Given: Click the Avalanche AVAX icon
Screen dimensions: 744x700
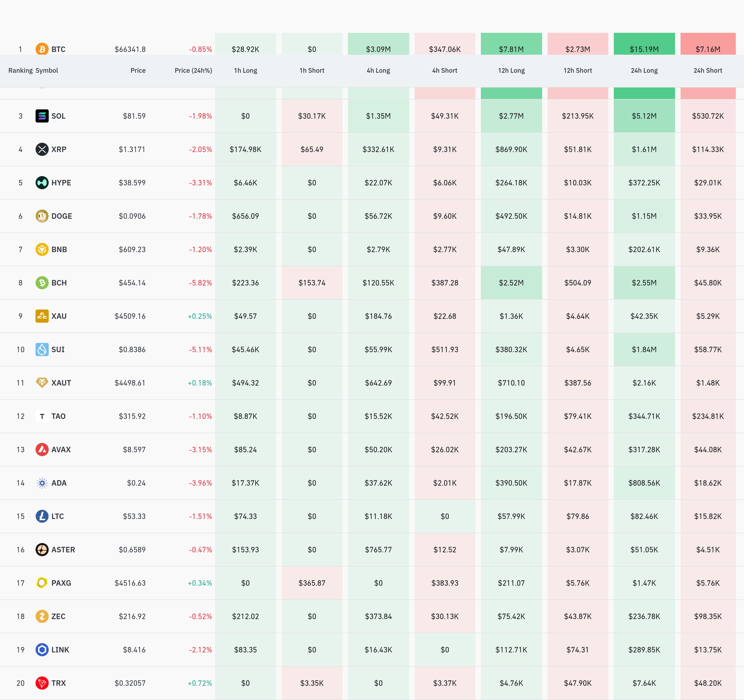Looking at the screenshot, I should pyautogui.click(x=42, y=449).
